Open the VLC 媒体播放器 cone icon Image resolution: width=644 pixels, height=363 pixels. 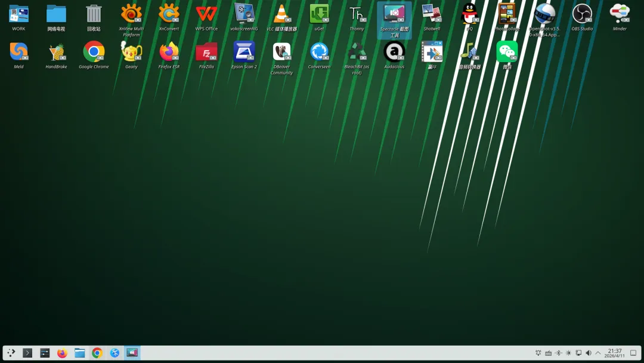281,14
